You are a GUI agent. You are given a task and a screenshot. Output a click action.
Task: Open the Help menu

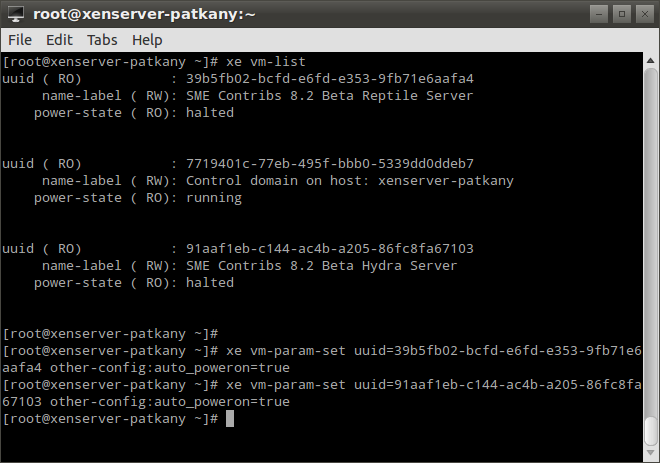tap(147, 40)
